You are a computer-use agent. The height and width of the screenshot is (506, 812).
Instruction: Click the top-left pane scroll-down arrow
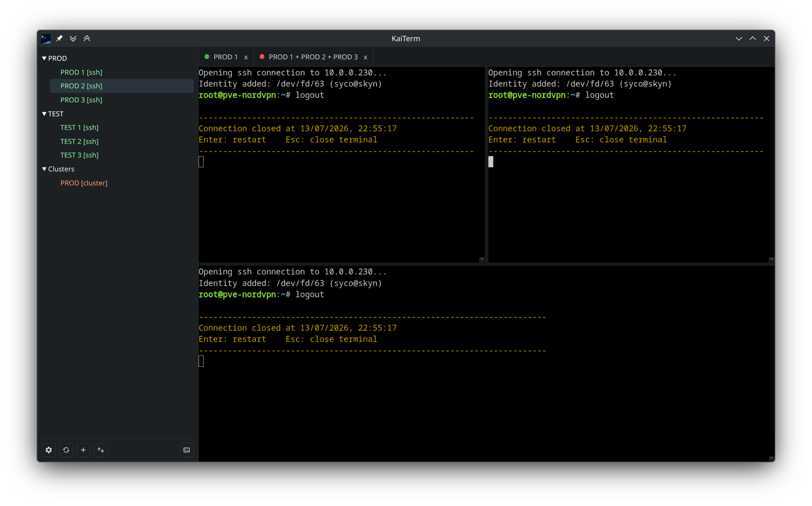point(482,259)
